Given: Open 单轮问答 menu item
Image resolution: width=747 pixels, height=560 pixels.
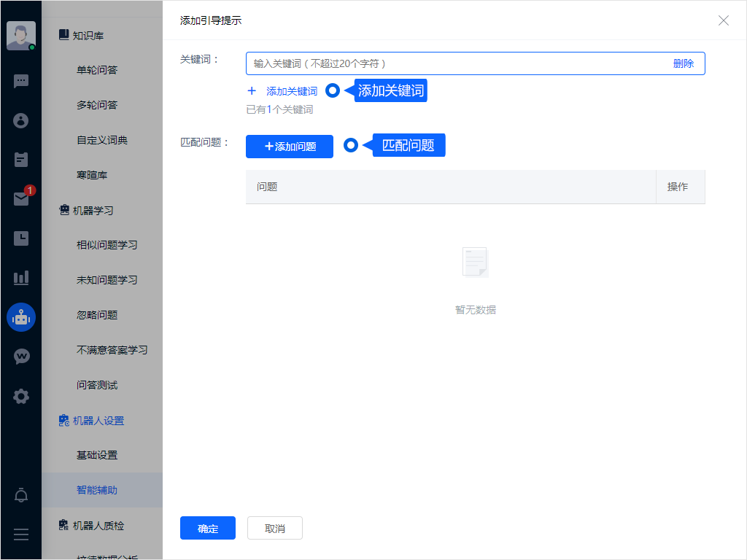Looking at the screenshot, I should [97, 70].
